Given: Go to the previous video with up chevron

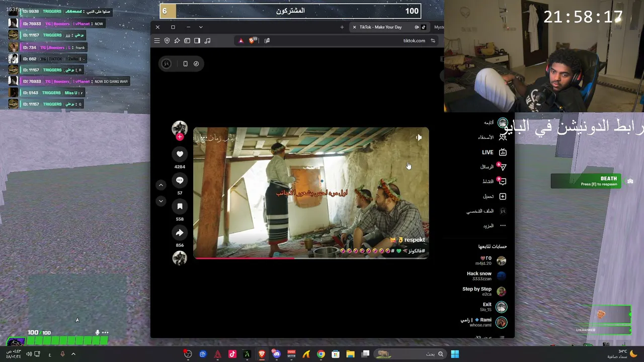Looking at the screenshot, I should [161, 185].
